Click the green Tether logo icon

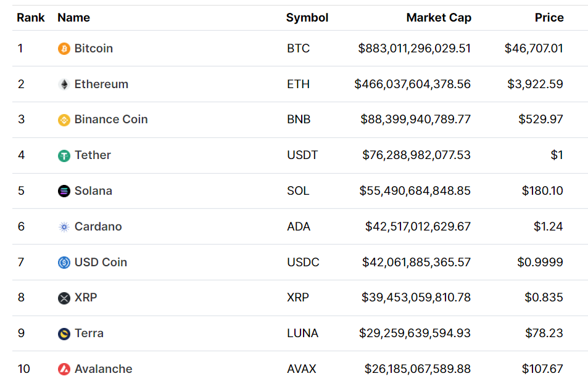(x=64, y=156)
